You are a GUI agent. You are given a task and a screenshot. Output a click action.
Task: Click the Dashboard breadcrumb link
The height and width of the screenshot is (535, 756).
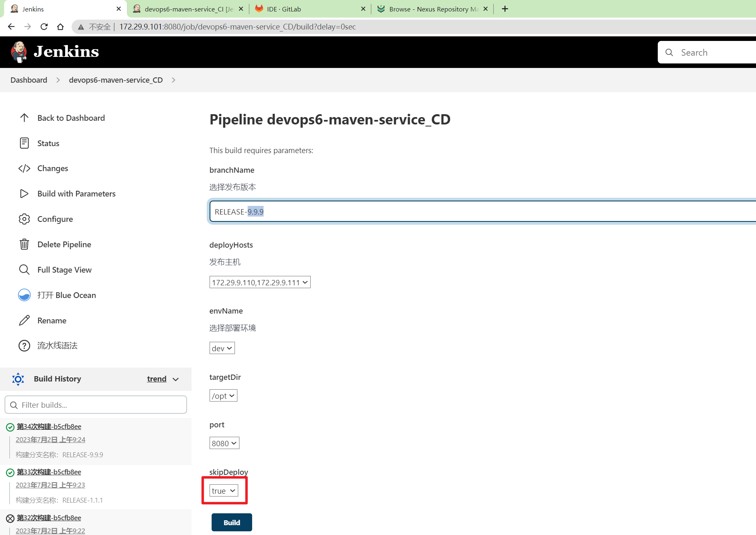[x=29, y=80]
